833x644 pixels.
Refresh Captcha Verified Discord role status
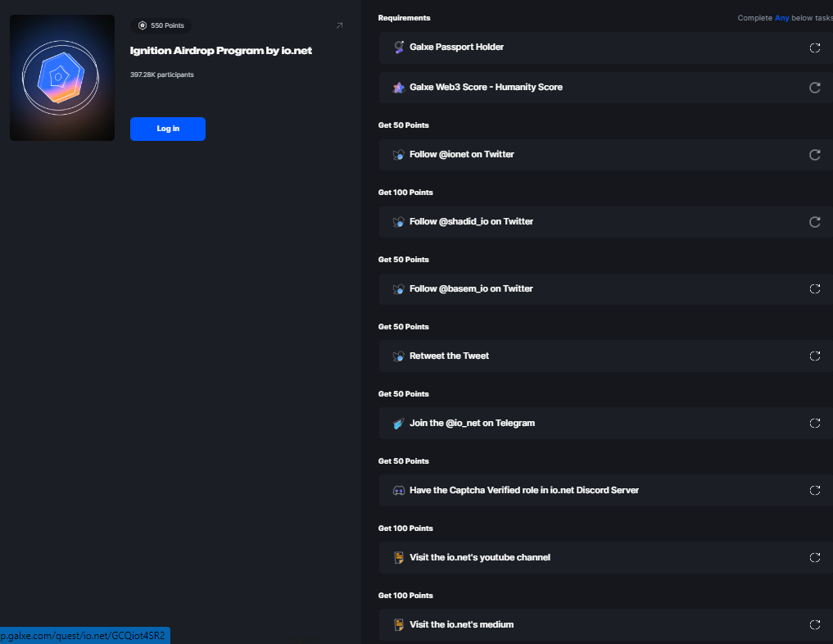(814, 491)
